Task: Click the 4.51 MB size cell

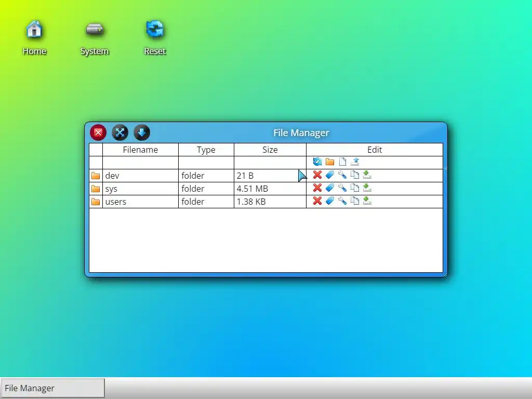Action: 270,189
